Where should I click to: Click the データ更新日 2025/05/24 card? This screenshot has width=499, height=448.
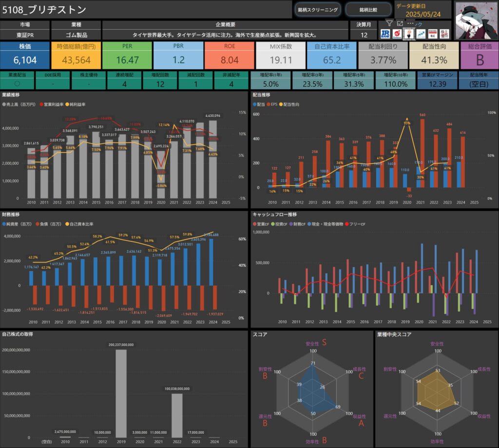click(423, 10)
